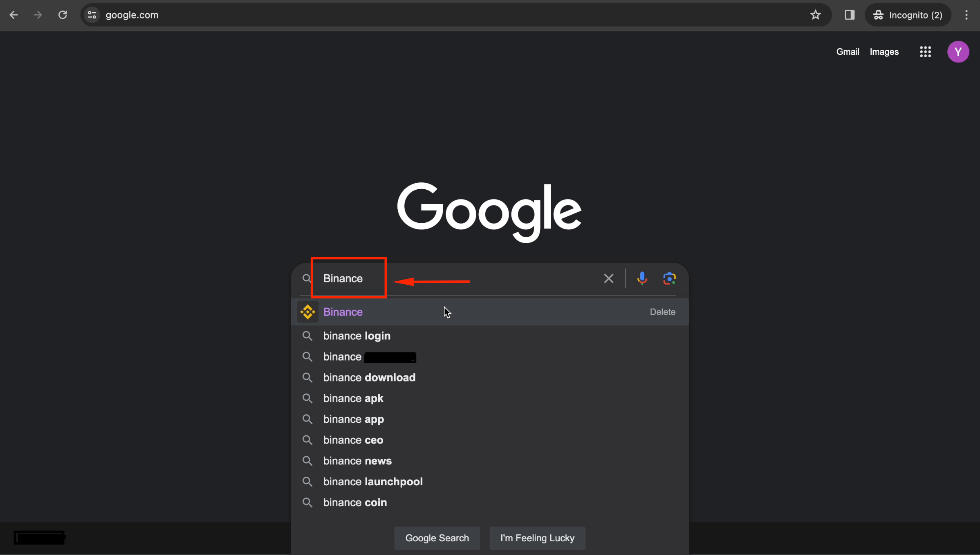Start voice search with microphone icon

point(642,278)
